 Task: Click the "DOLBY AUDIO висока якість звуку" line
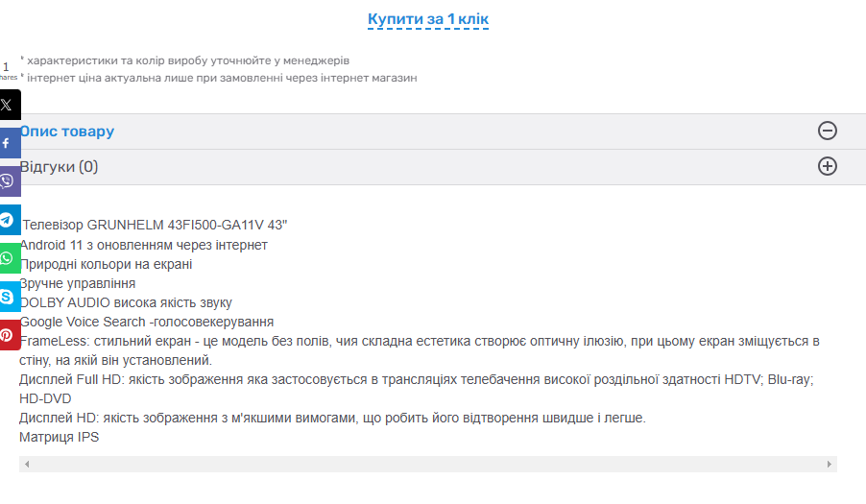[x=126, y=302]
